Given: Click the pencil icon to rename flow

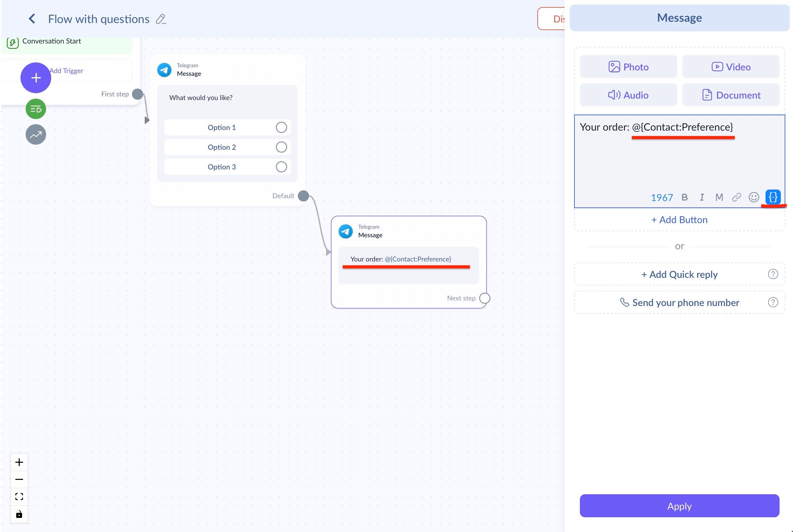Looking at the screenshot, I should pos(161,19).
